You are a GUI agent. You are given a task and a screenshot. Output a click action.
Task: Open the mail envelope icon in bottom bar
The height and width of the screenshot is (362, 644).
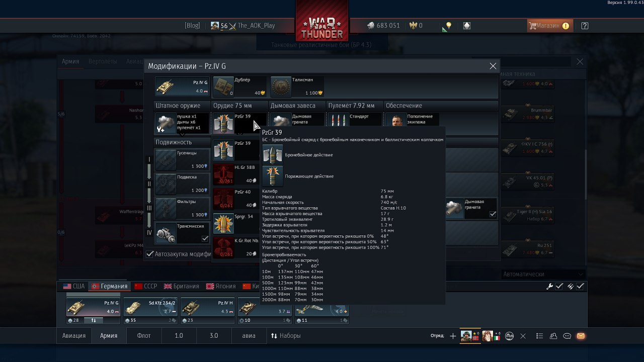[x=581, y=336]
